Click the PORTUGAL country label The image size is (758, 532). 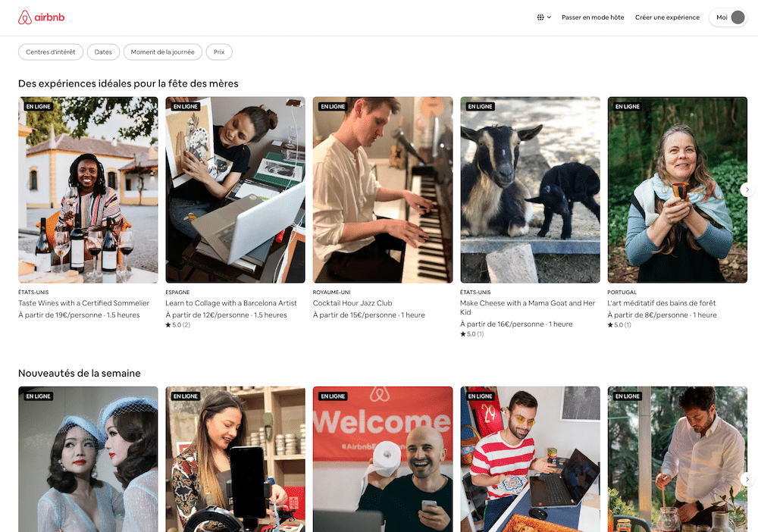(x=622, y=293)
